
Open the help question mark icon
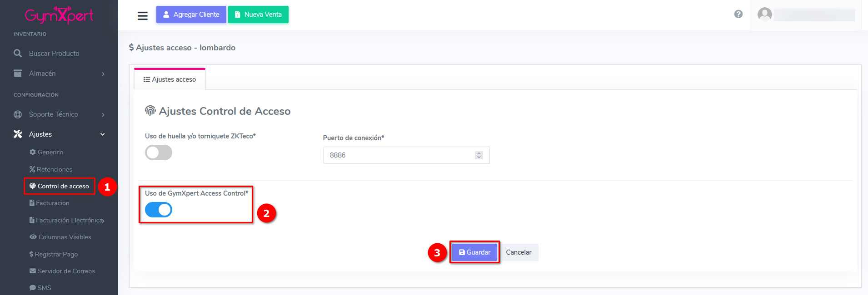tap(738, 14)
